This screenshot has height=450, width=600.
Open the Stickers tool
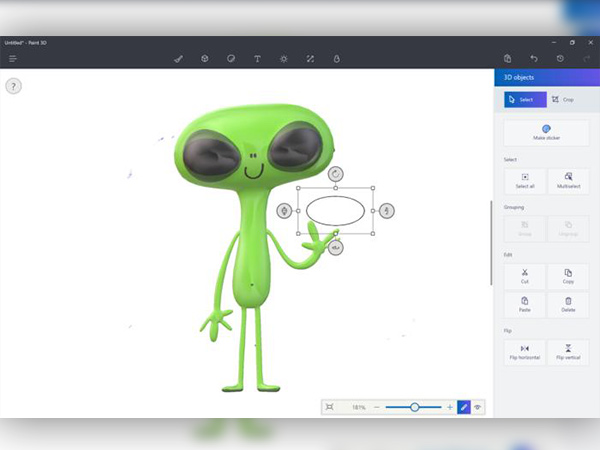[x=231, y=59]
